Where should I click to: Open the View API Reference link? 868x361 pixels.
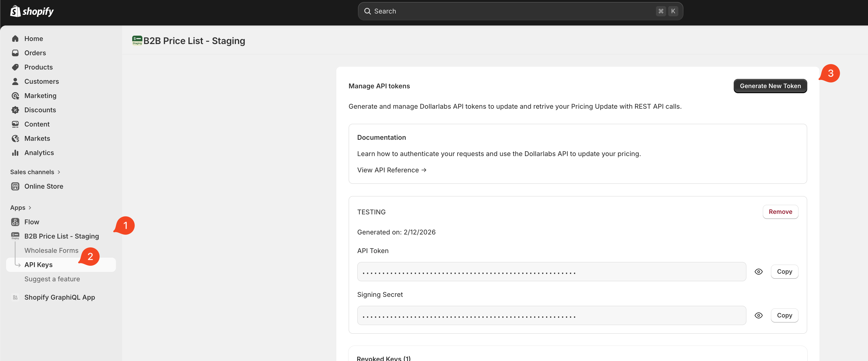click(x=392, y=170)
